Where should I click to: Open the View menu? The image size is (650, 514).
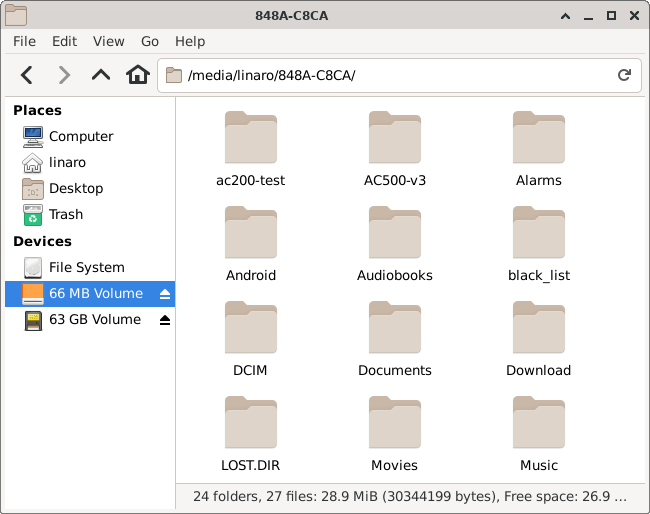(109, 41)
